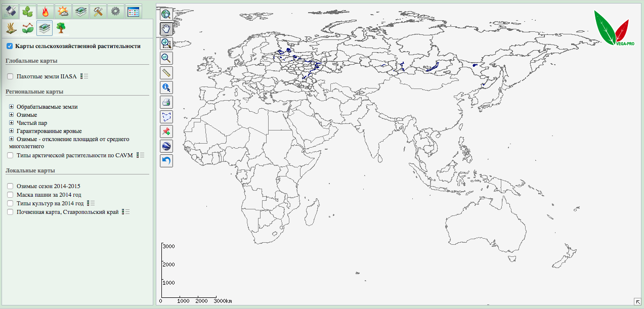Screen dimensions: 644x309
Task: Enable the Пахотные земли IIASA layer
Action: pos(10,76)
